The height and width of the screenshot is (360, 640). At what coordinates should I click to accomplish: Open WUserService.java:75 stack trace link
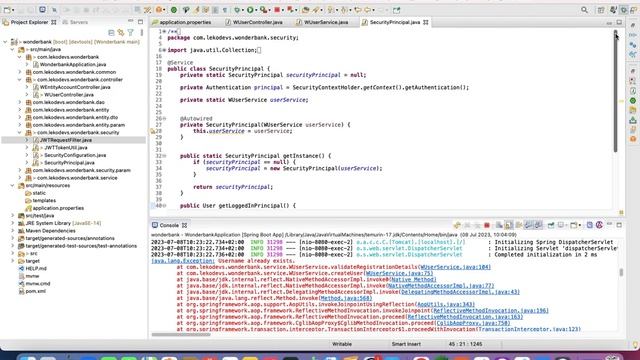pos(399,273)
